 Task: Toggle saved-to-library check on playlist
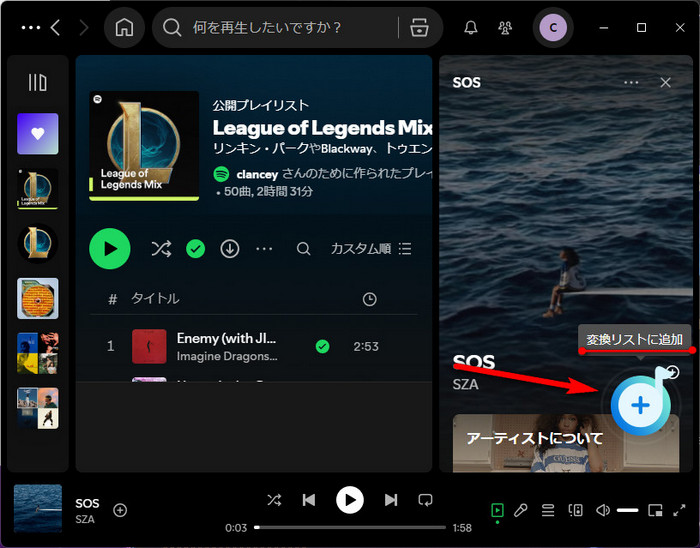(x=196, y=249)
